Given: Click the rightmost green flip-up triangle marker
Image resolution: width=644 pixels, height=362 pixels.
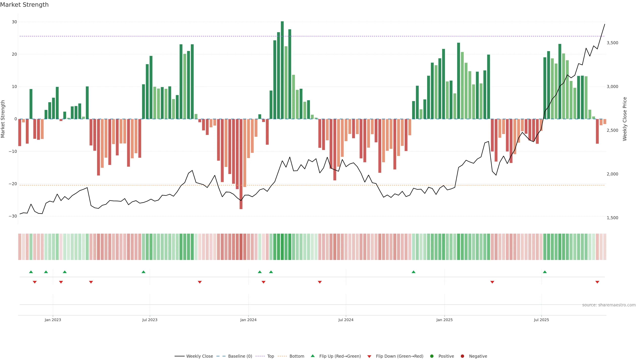Looking at the screenshot, I should [545, 272].
